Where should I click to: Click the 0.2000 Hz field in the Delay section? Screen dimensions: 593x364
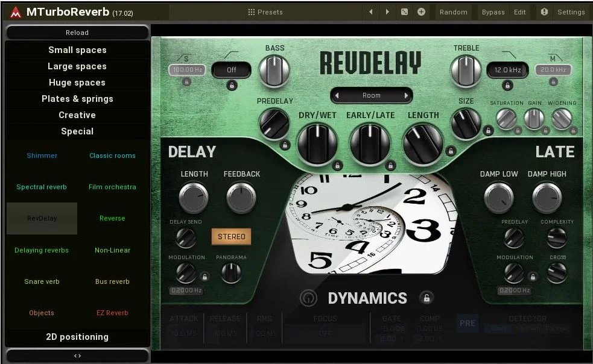[186, 290]
